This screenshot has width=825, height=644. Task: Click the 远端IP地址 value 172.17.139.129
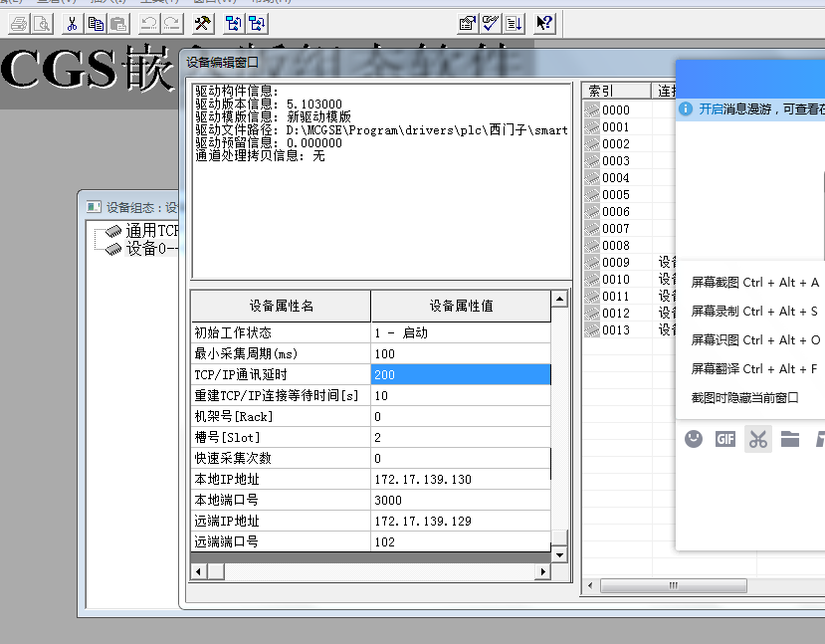(x=460, y=521)
